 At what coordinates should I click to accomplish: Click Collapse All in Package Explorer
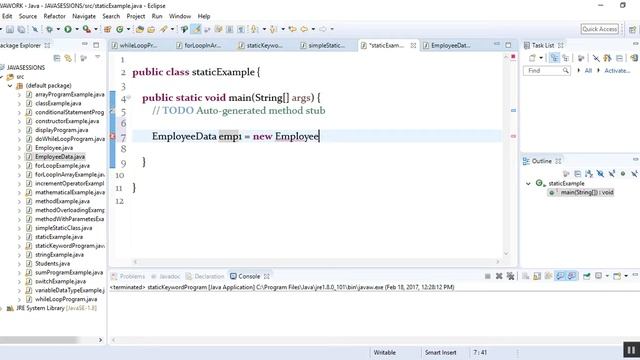pyautogui.click(x=57, y=58)
